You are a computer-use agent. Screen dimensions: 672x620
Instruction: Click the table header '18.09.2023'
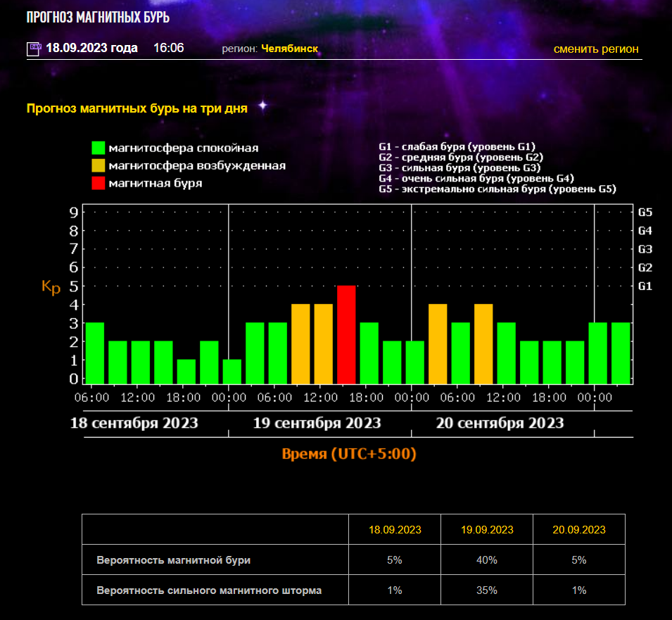click(x=395, y=530)
